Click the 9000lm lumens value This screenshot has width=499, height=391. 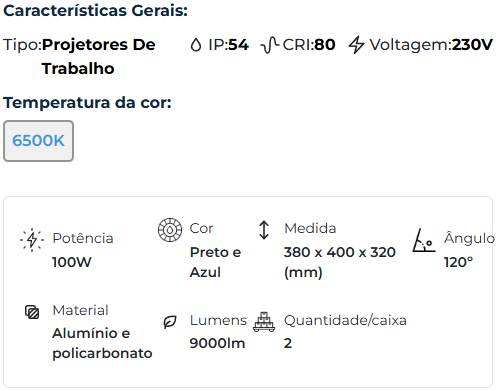[217, 343]
